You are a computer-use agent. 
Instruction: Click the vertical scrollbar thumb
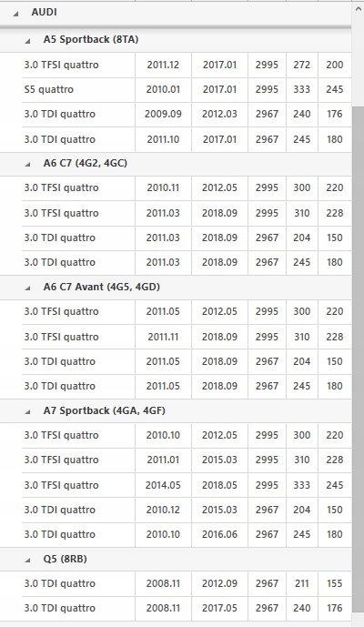(x=358, y=359)
